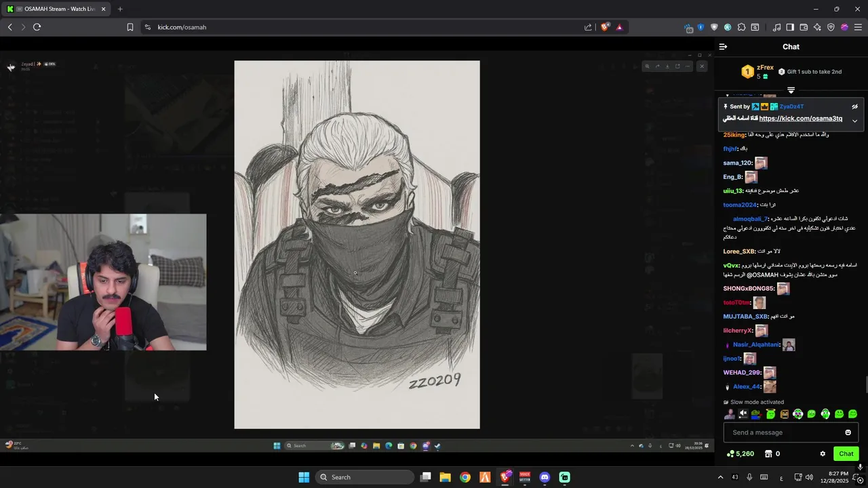The width and height of the screenshot is (868, 488).
Task: Close the image viewer inside the stream
Action: pyautogui.click(x=702, y=66)
